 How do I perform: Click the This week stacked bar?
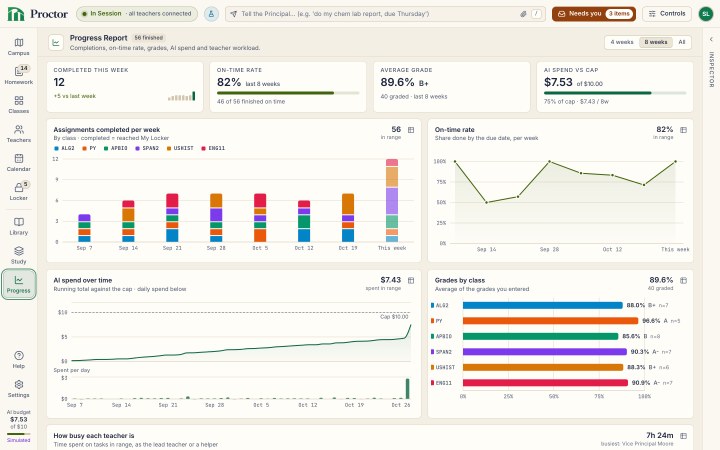[392, 200]
